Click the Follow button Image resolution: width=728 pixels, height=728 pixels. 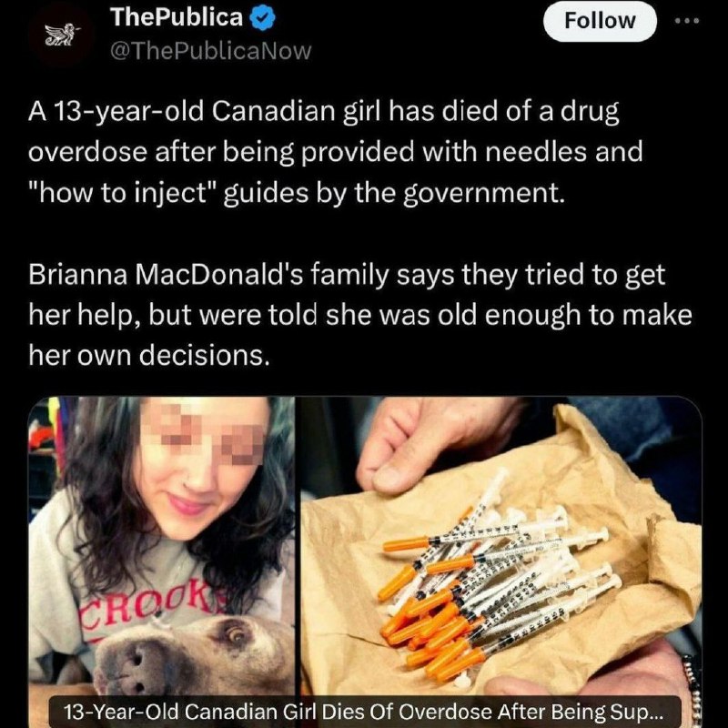coord(600,21)
